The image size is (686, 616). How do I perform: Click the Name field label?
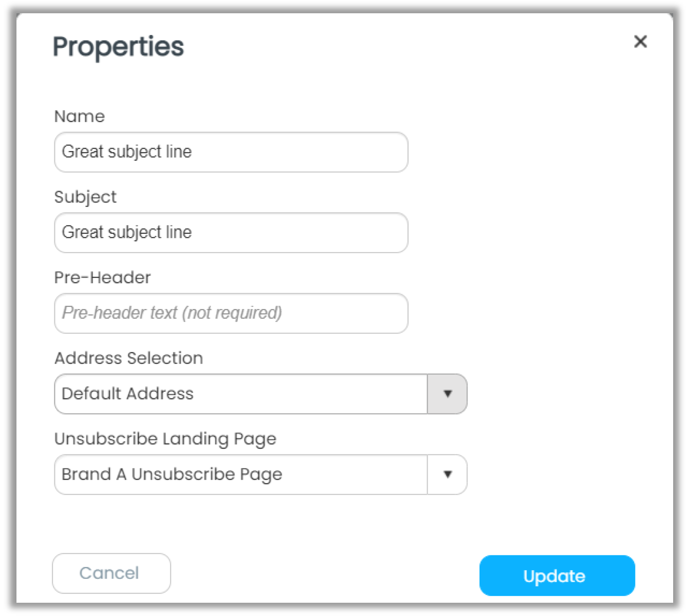pos(80,116)
